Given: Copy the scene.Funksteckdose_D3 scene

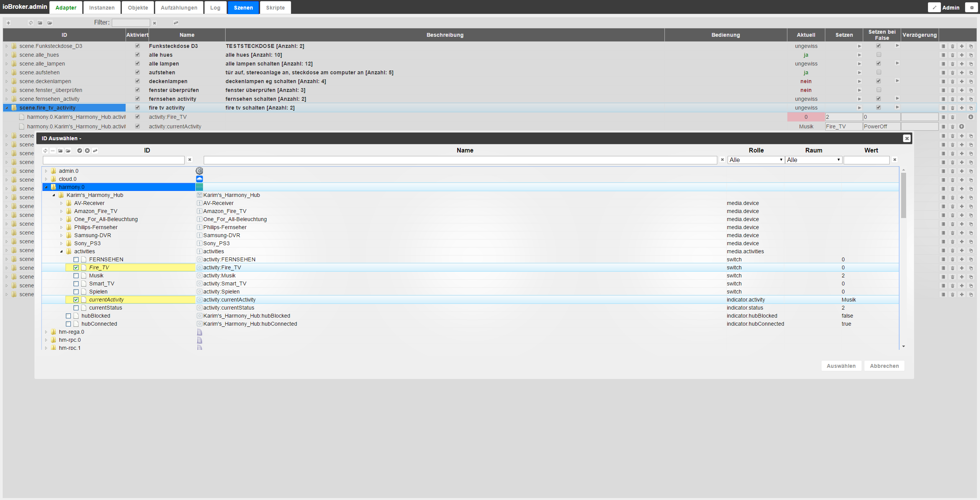Looking at the screenshot, I should click(971, 46).
